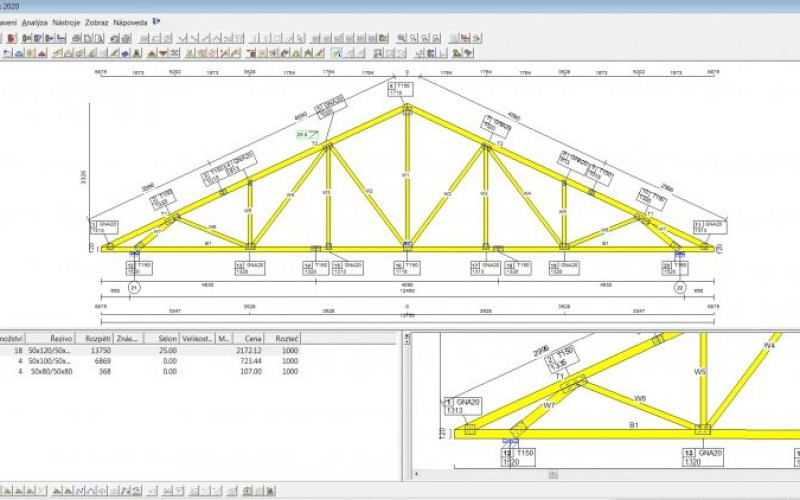The height and width of the screenshot is (500, 800).
Task: Click plate label 6 T150 at truss apex
Action: click(x=401, y=89)
